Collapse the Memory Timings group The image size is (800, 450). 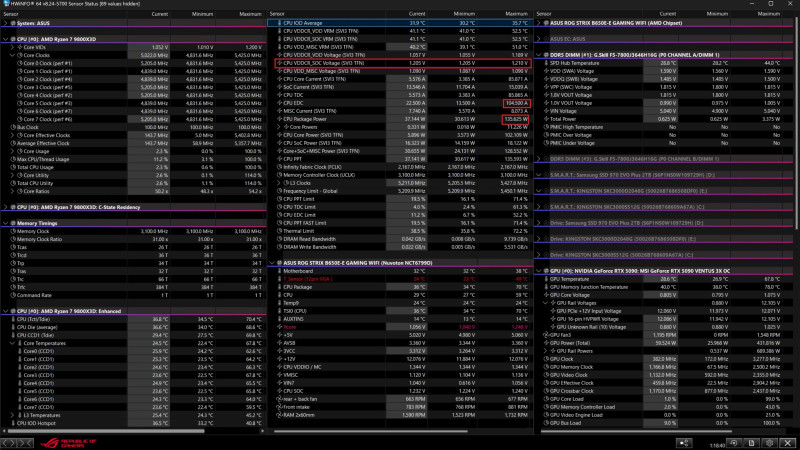click(x=6, y=223)
